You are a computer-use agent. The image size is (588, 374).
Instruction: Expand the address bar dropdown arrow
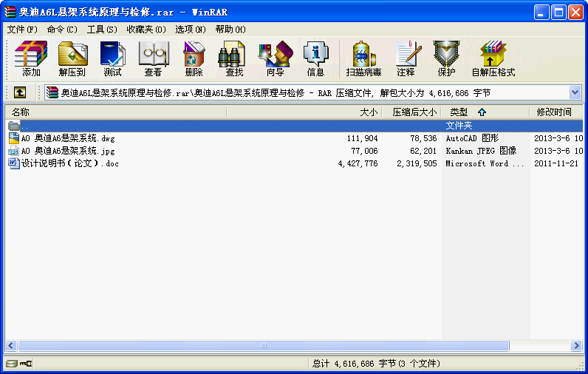click(575, 92)
